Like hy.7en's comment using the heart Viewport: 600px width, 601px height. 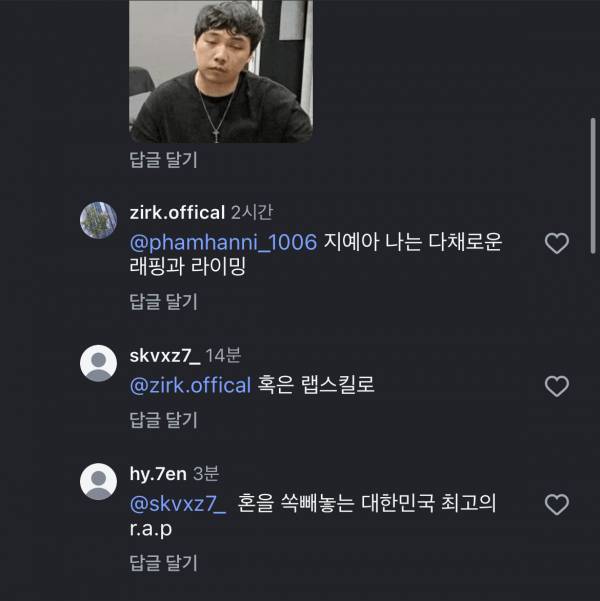point(556,503)
